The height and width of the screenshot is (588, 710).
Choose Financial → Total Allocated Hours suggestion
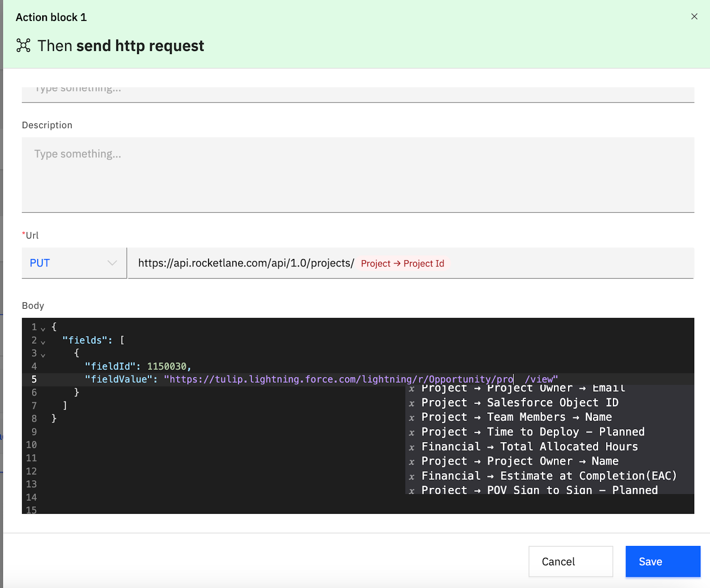tap(549, 447)
